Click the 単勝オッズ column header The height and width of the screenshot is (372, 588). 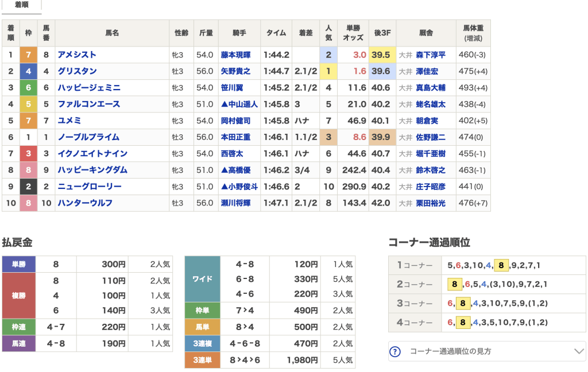(x=353, y=33)
